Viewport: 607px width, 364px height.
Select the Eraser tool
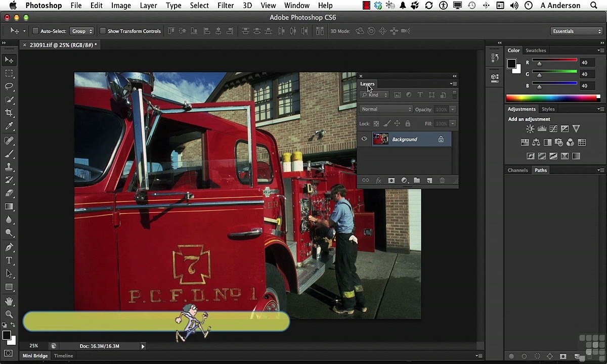9,193
